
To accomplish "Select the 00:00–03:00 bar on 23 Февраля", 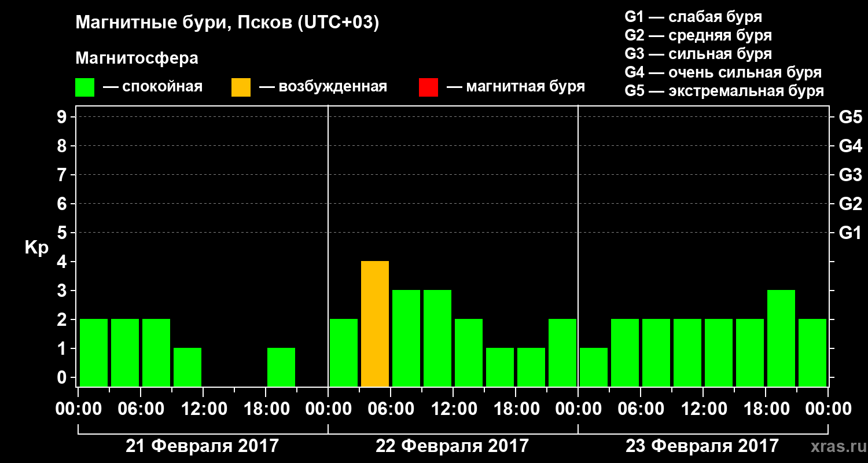I will [x=594, y=368].
